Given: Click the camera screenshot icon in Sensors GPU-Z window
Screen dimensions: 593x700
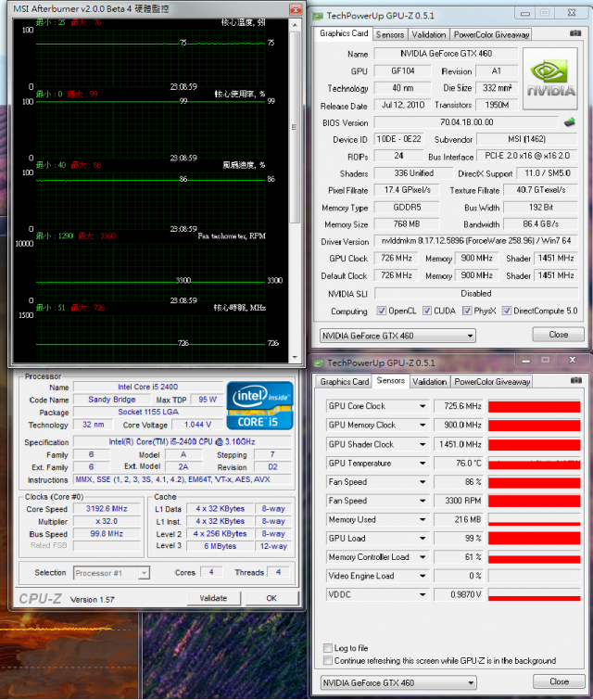Looking at the screenshot, I should [575, 380].
